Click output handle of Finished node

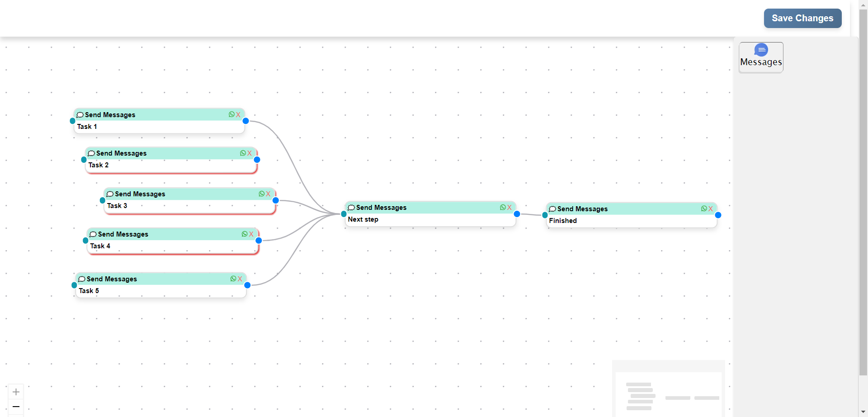click(x=718, y=215)
